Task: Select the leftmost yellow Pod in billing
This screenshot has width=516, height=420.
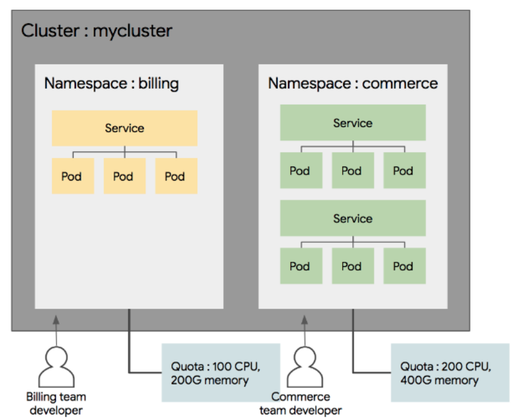Action: (x=72, y=176)
